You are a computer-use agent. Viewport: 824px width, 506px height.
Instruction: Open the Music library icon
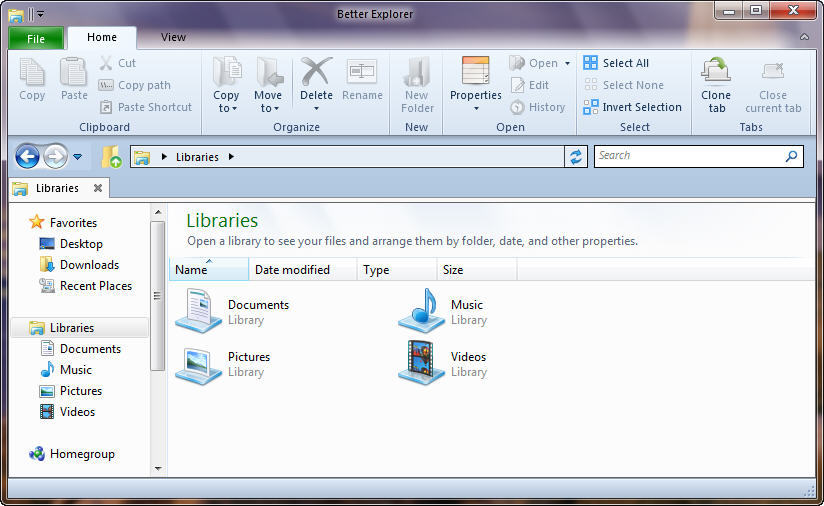click(421, 311)
